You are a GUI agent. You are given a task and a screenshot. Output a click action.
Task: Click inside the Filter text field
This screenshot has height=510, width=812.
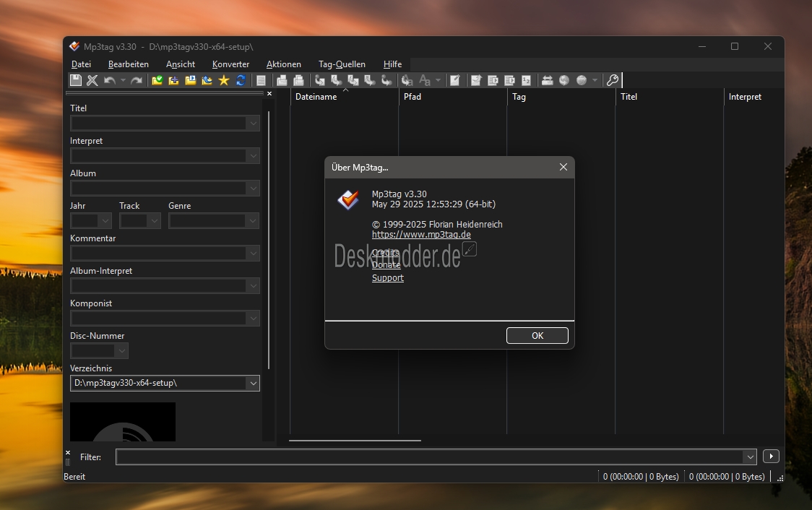(x=430, y=457)
